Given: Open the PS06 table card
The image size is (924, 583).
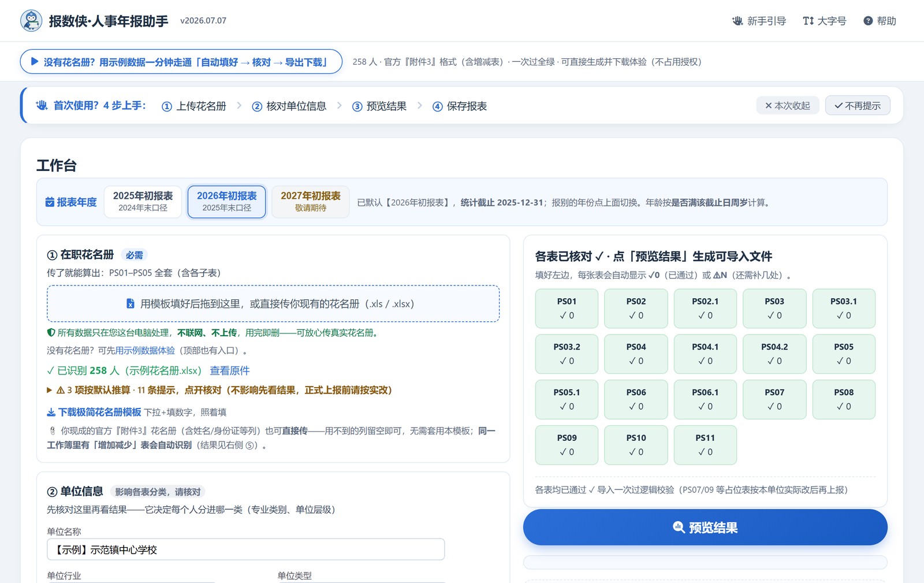Looking at the screenshot, I should (636, 399).
